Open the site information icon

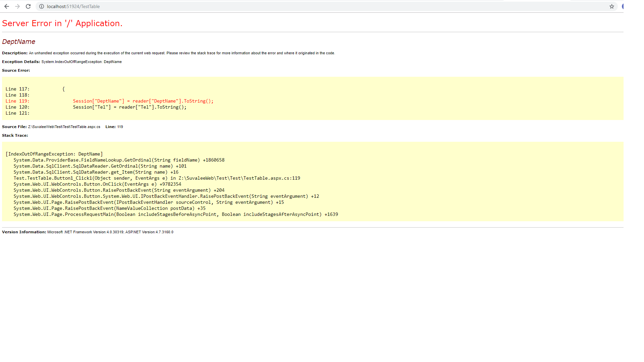[42, 6]
